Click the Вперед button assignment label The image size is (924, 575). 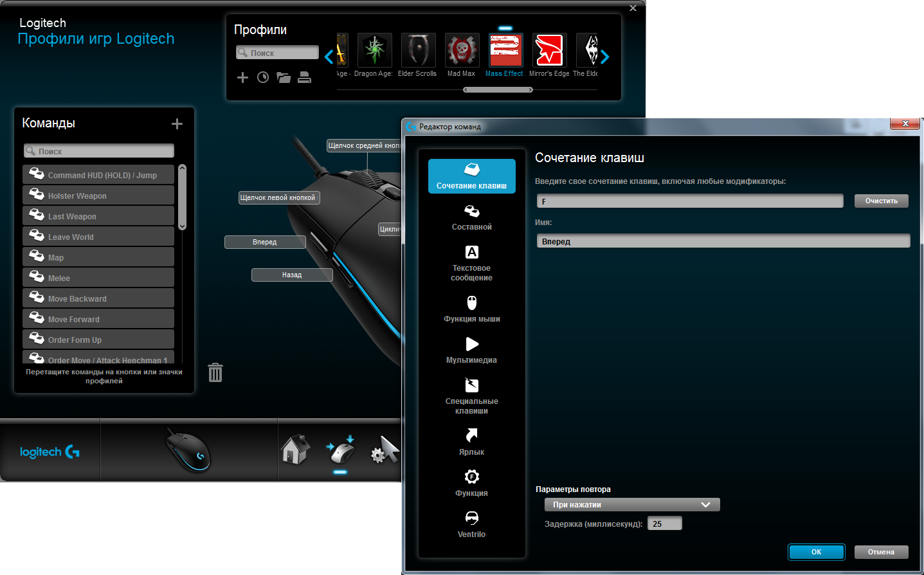click(265, 242)
